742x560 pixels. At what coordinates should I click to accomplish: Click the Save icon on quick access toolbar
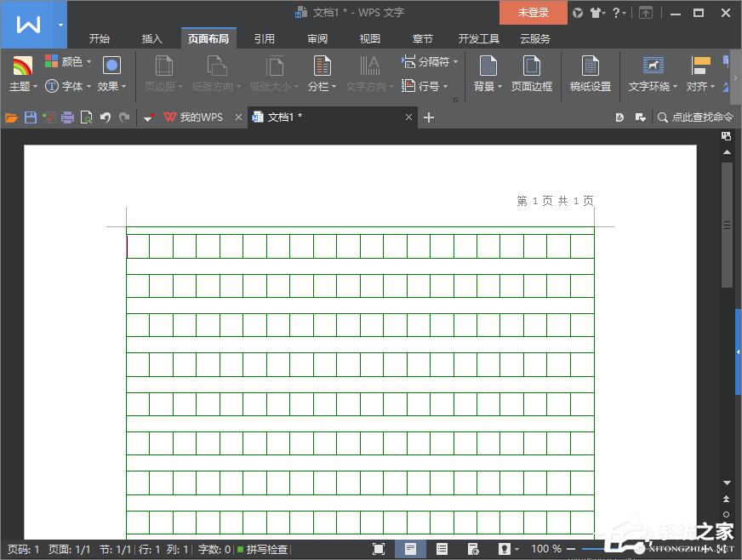[x=31, y=117]
